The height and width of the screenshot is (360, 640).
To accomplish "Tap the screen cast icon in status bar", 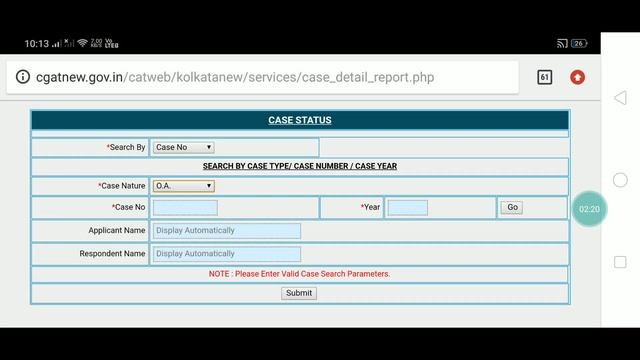I will click(x=562, y=43).
